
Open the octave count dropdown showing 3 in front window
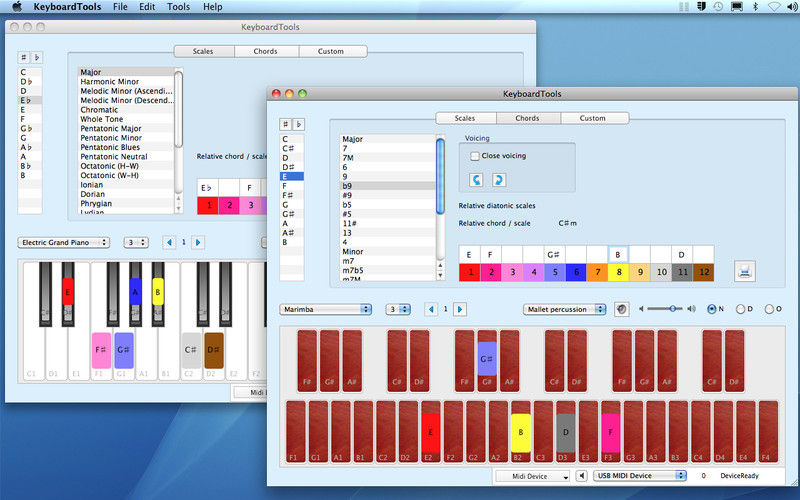coord(398,309)
